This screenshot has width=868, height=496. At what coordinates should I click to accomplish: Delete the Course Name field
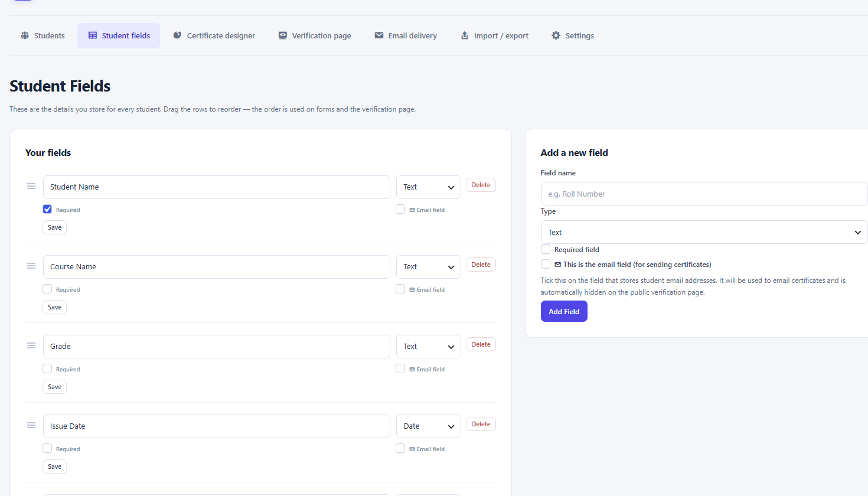[x=481, y=265]
